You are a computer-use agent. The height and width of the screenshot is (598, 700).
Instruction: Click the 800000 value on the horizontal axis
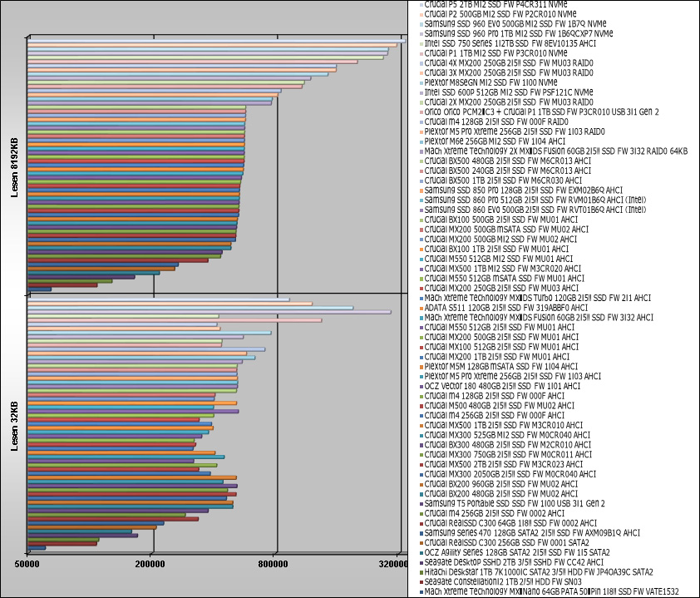(274, 564)
